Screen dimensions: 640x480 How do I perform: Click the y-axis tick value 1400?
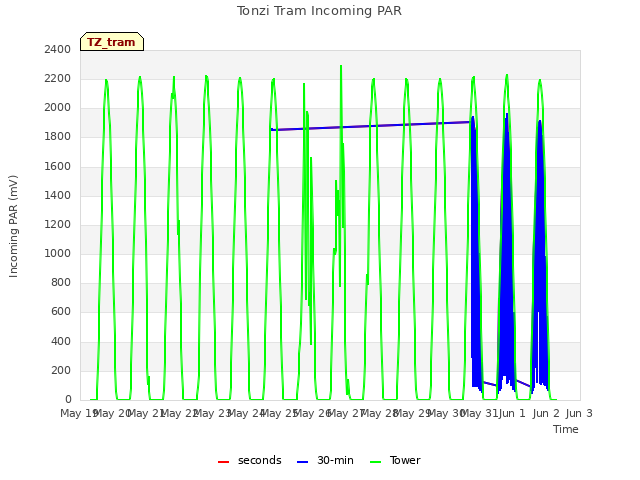point(58,196)
